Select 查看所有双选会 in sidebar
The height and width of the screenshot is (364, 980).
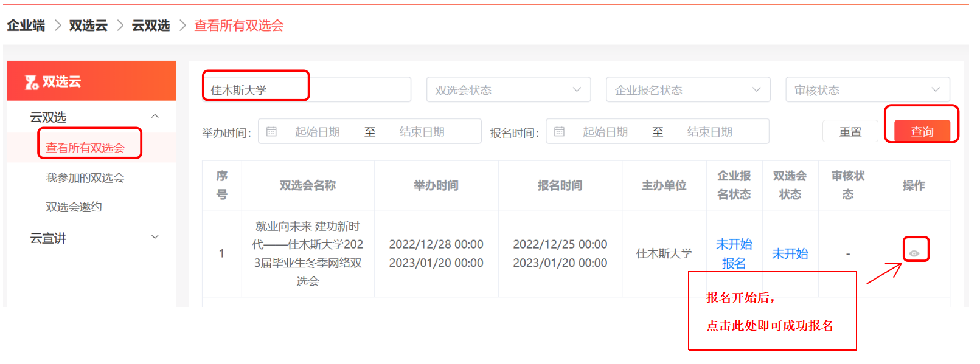click(x=85, y=148)
